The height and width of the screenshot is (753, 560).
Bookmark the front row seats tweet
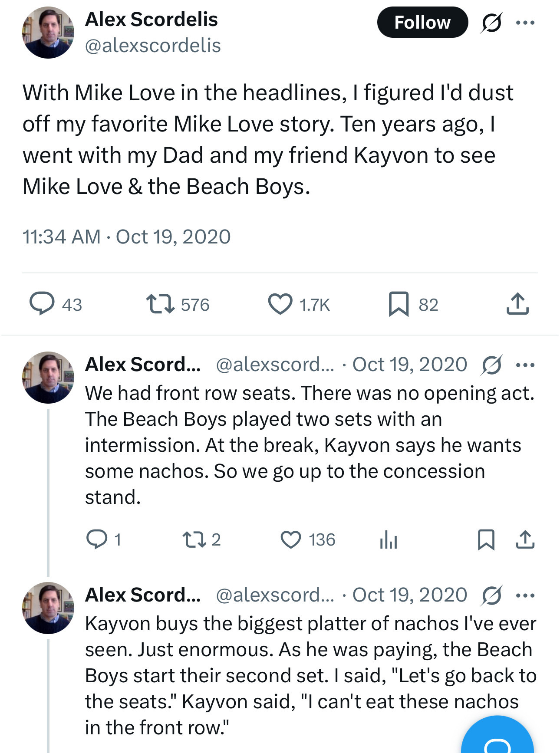pyautogui.click(x=486, y=539)
